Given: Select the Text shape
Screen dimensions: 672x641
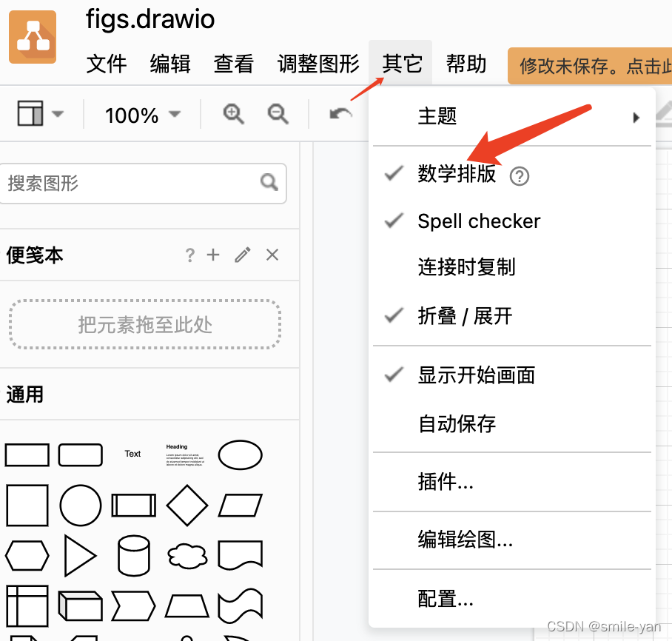Looking at the screenshot, I should tap(133, 454).
